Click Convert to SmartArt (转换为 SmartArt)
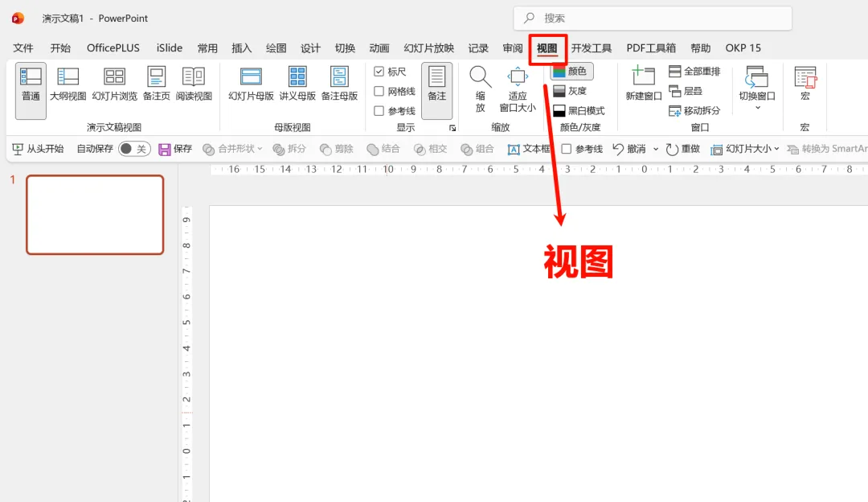The width and height of the screenshot is (868, 502). pos(827,149)
